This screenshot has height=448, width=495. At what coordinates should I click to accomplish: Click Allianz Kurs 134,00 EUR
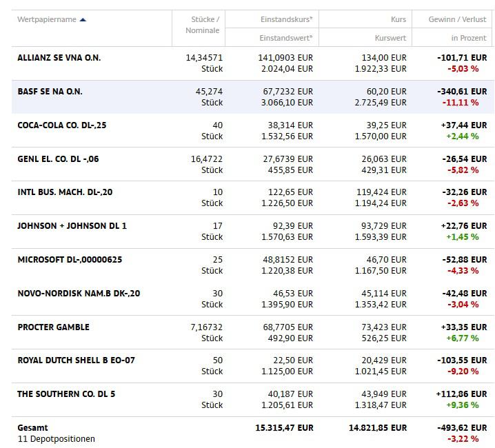pos(384,58)
